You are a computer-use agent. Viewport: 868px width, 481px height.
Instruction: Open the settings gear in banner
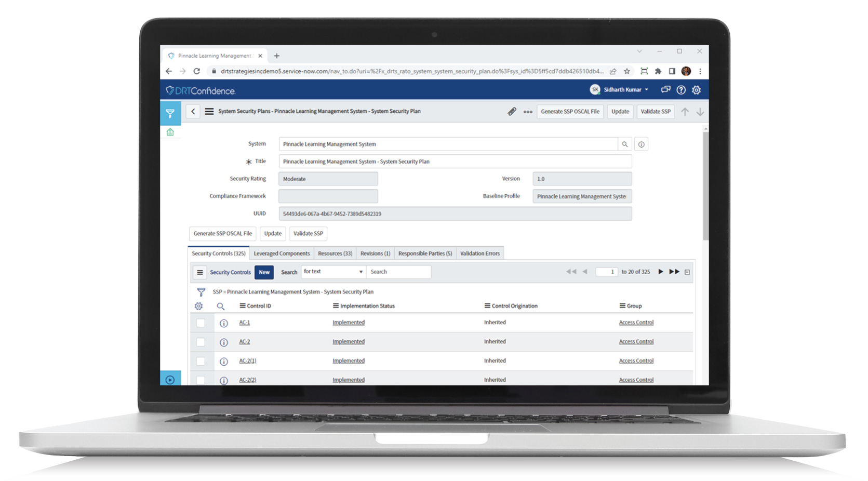click(697, 90)
